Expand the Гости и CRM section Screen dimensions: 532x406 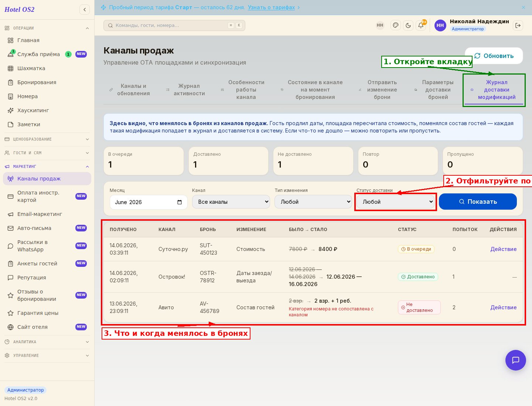point(47,153)
